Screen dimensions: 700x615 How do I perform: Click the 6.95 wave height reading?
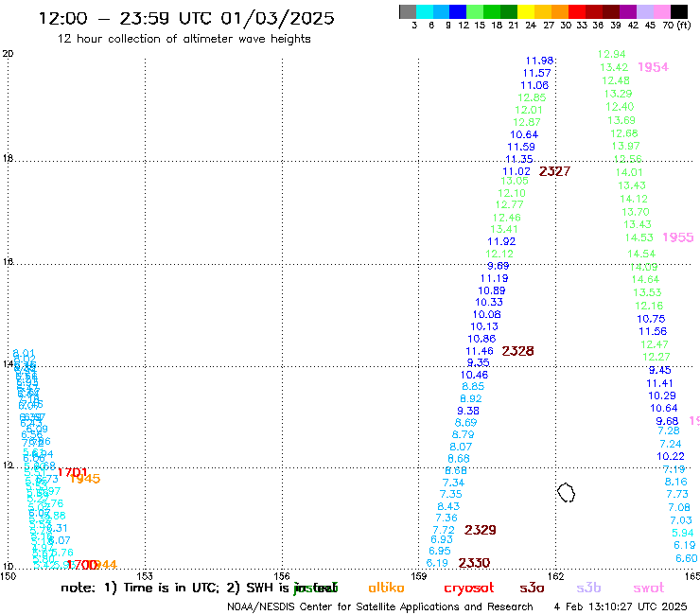click(x=440, y=551)
